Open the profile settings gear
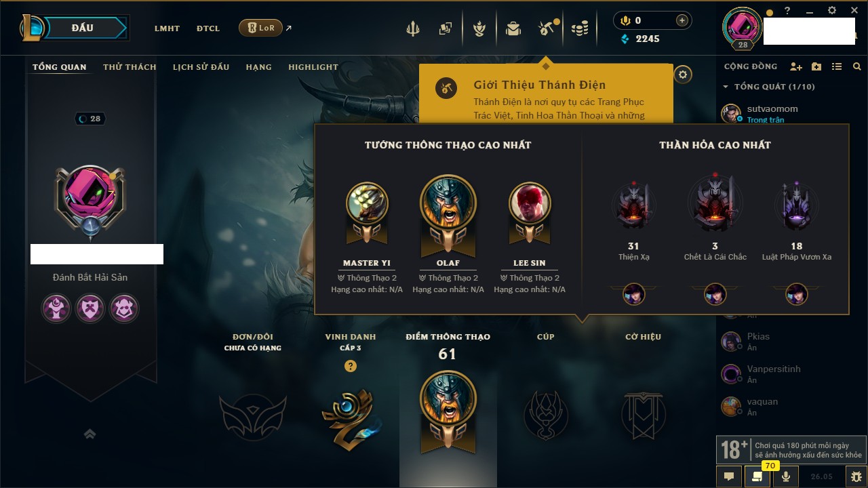This screenshot has width=868, height=488. (684, 75)
